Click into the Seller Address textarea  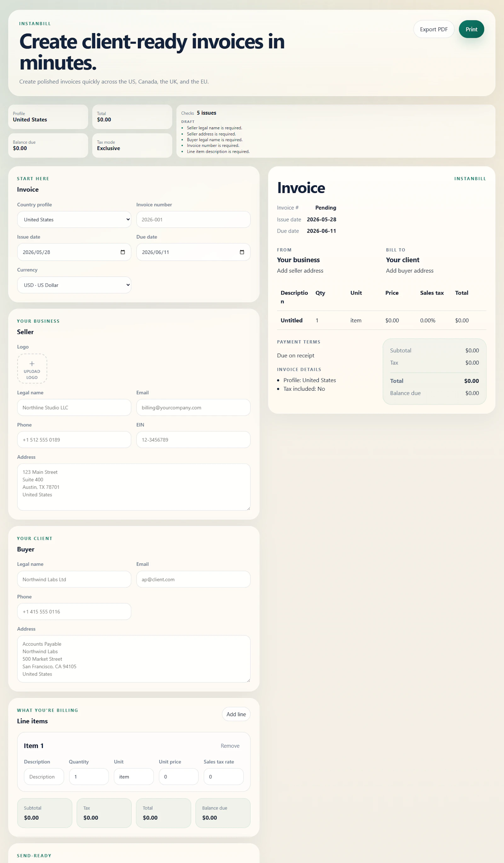pos(134,487)
